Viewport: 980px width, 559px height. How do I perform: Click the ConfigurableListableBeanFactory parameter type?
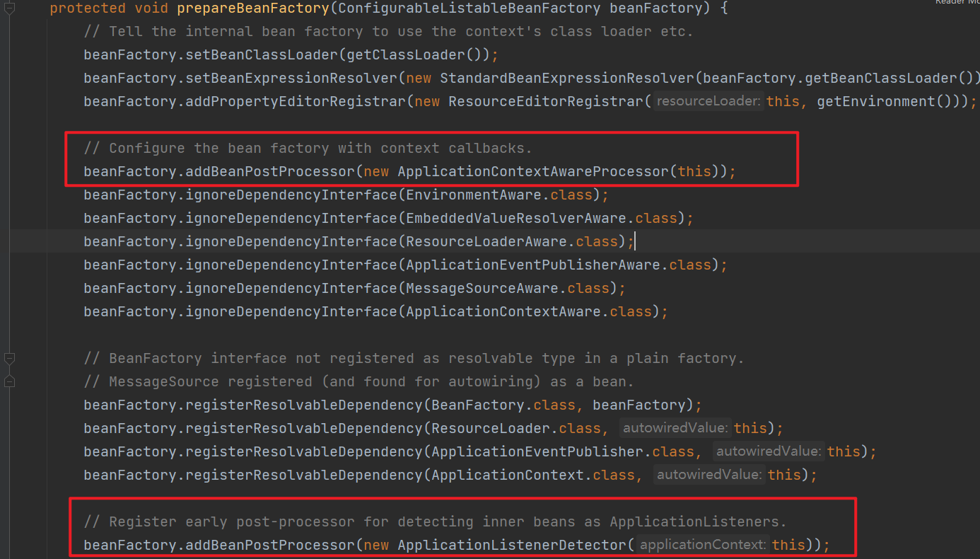tap(469, 8)
